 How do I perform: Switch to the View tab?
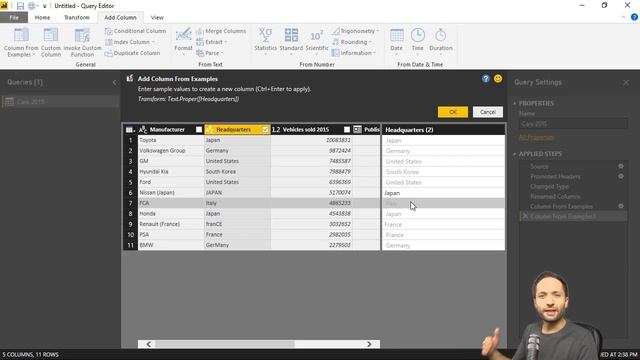pos(157,18)
